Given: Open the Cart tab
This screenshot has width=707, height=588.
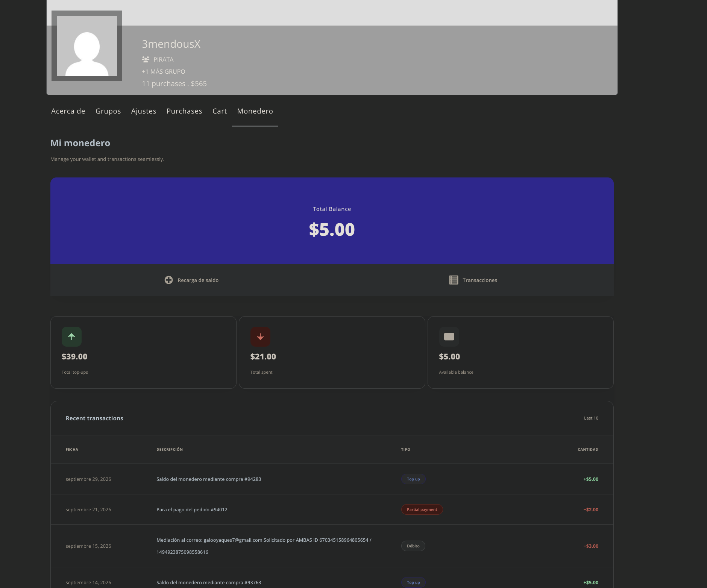Looking at the screenshot, I should pos(220,111).
